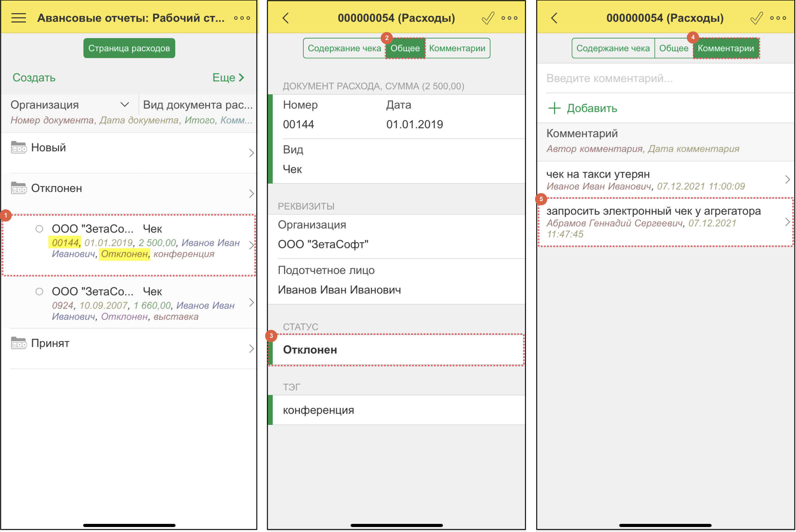Click the date 01.01.2019 value

415,124
